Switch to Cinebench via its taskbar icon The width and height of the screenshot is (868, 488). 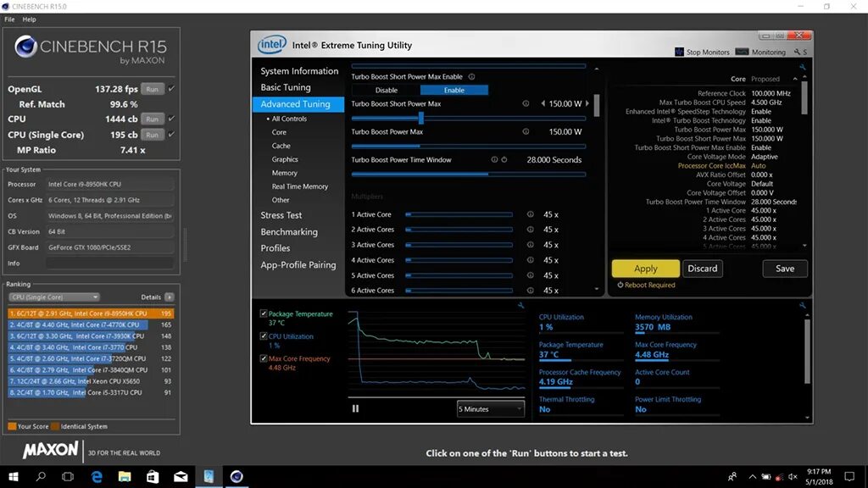(x=236, y=476)
